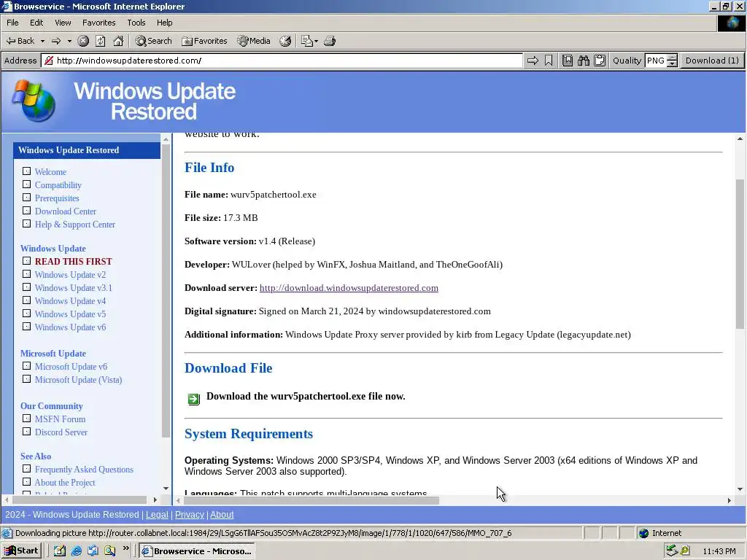Open the Favorites menu

coord(99,23)
